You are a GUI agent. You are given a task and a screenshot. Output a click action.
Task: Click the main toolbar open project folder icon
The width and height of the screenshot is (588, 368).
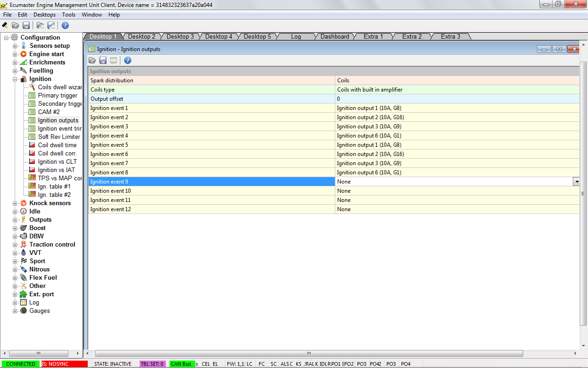click(x=16, y=25)
